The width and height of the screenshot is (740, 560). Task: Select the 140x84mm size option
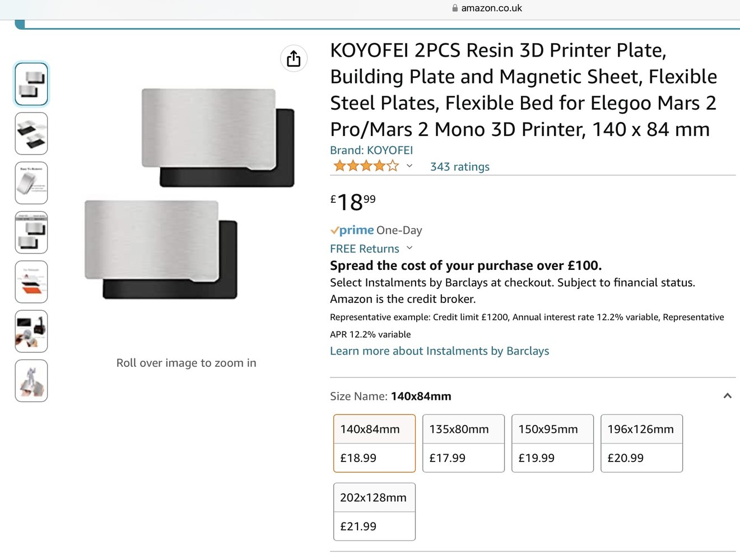point(374,444)
